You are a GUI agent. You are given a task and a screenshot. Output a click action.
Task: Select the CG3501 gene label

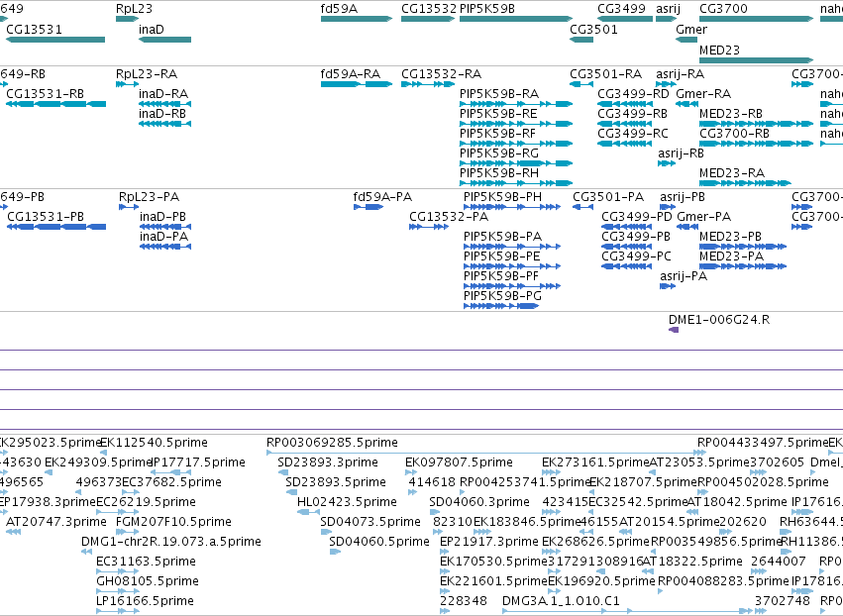tap(593, 29)
